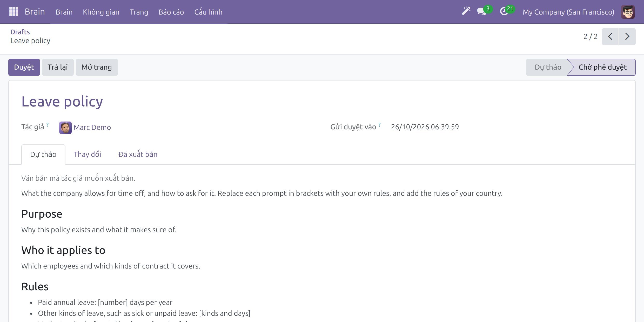The height and width of the screenshot is (322, 644).
Task: Open the Trang menu
Action: tap(139, 12)
